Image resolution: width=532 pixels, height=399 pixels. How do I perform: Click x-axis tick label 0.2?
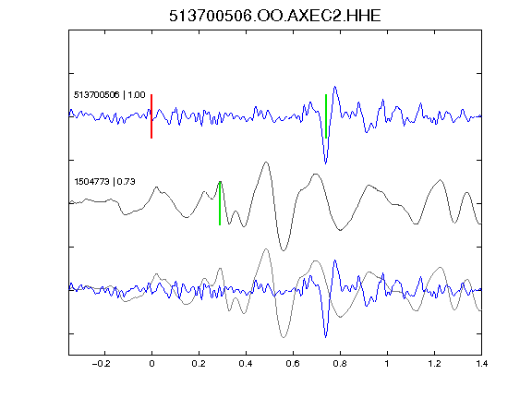(x=199, y=364)
